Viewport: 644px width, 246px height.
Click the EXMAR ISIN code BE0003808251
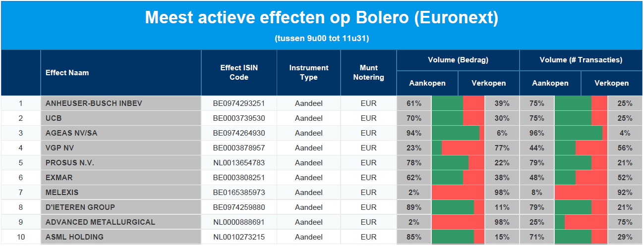point(239,178)
